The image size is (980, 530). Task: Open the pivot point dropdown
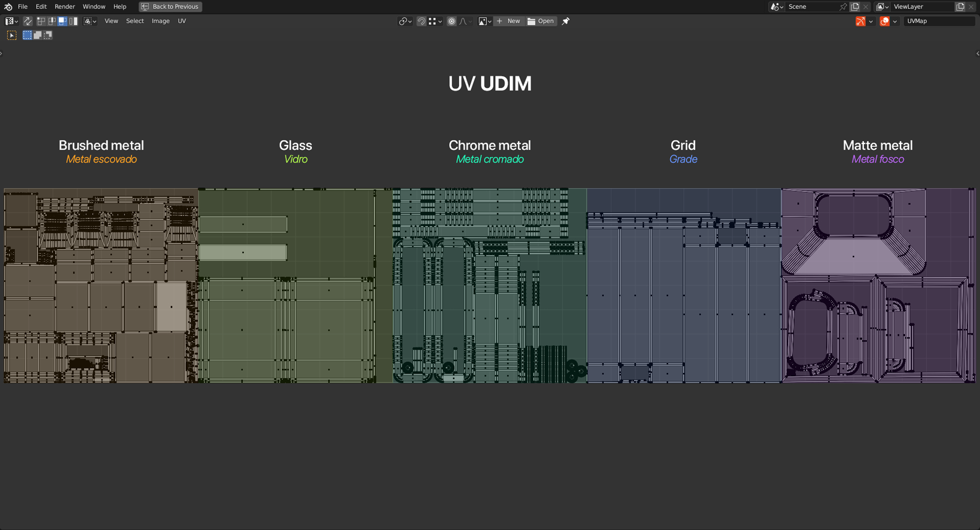(x=405, y=21)
